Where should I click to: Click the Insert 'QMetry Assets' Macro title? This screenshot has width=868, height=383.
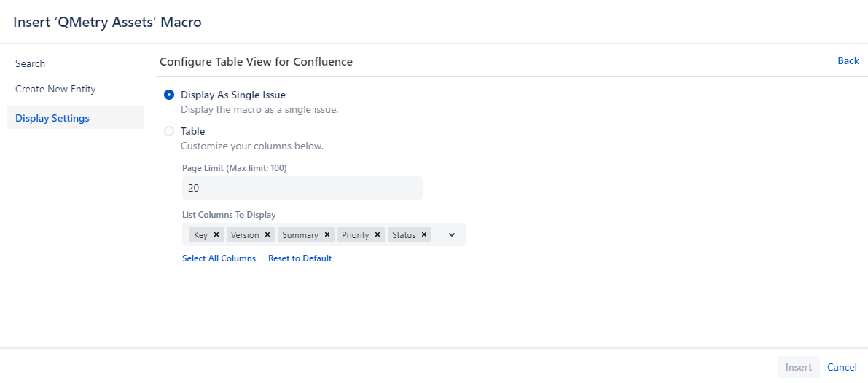pos(107,22)
